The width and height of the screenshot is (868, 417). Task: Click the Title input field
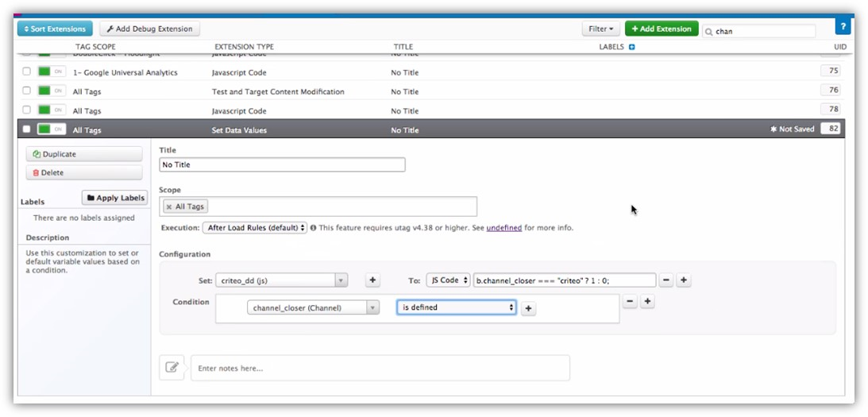click(282, 164)
